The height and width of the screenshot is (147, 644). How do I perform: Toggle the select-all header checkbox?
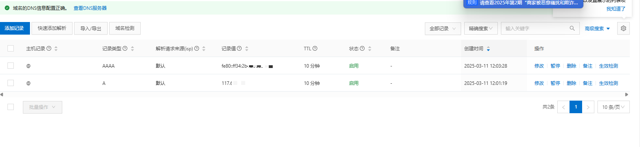pos(11,48)
